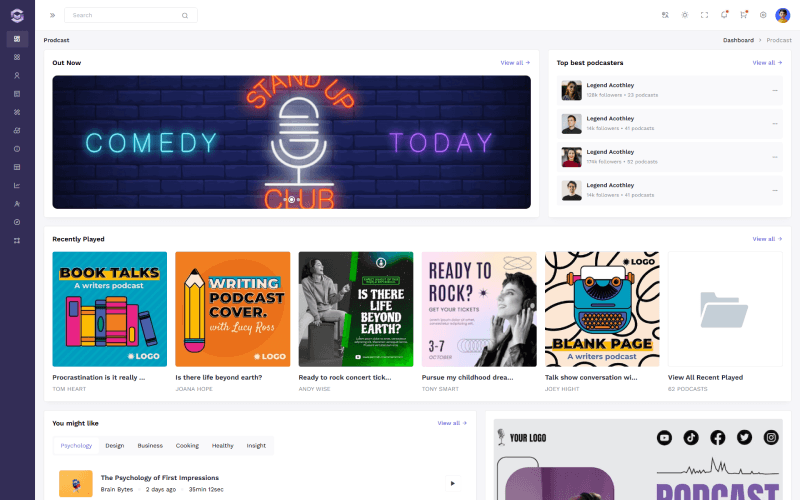Open options menu for first Legend Acothley

(775, 91)
